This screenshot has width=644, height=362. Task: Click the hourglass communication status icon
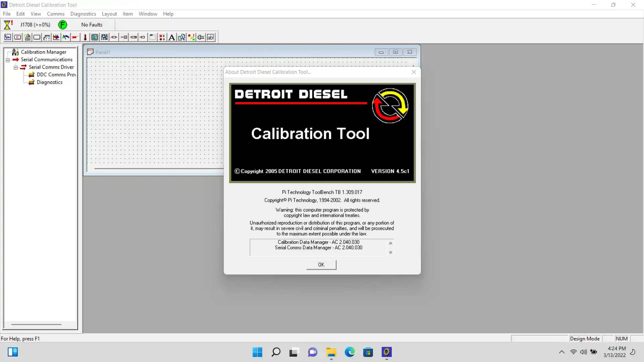(8, 24)
